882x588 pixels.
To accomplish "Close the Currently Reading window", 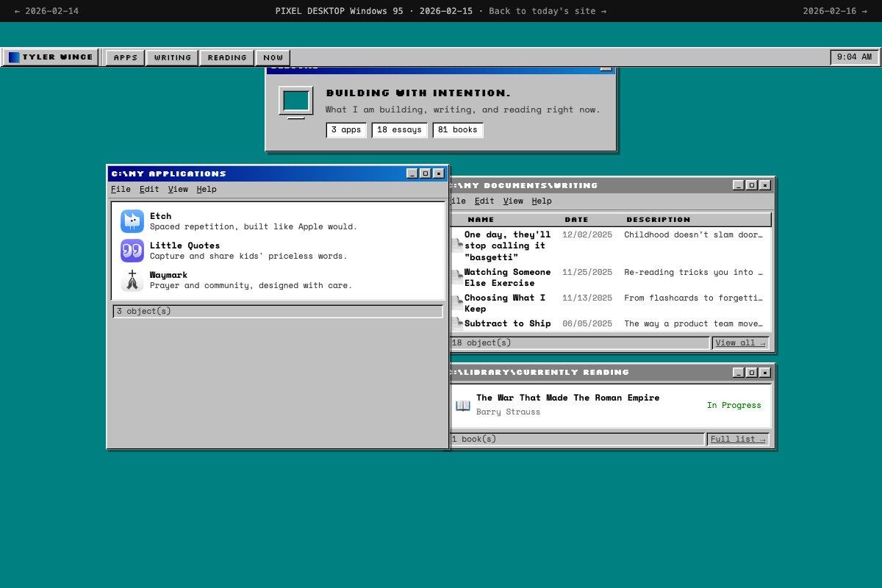I will tap(765, 373).
